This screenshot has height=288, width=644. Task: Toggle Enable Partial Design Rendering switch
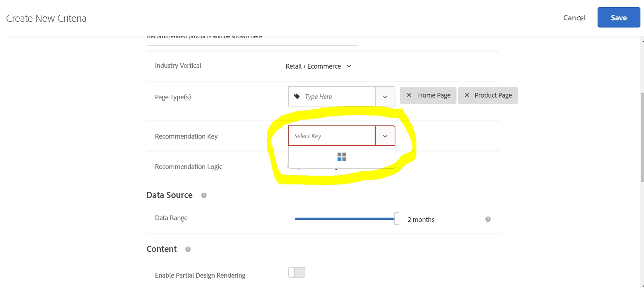[x=297, y=272]
